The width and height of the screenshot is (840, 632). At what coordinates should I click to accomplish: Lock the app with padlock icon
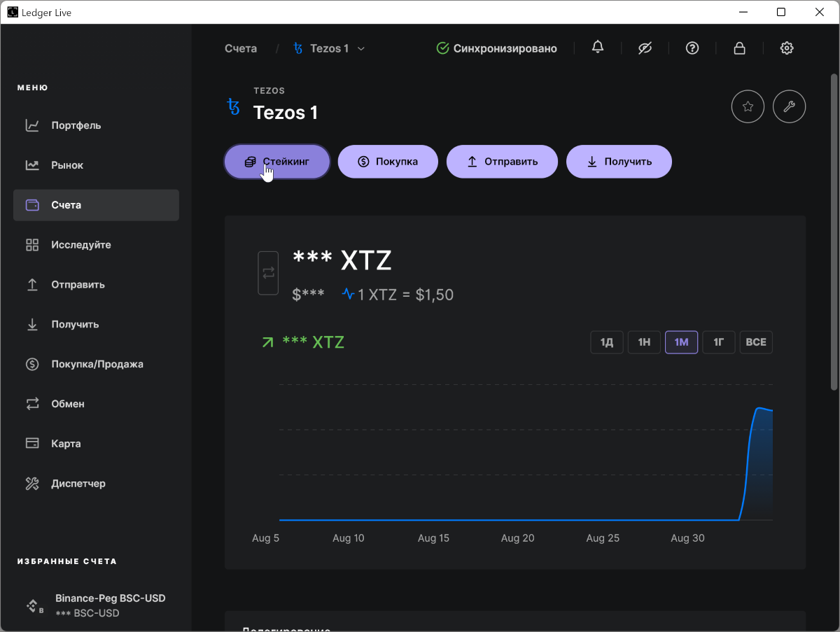pos(738,48)
